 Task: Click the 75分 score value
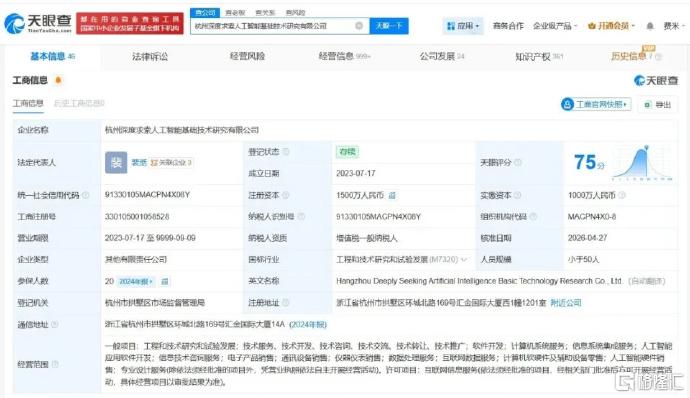[x=589, y=162]
